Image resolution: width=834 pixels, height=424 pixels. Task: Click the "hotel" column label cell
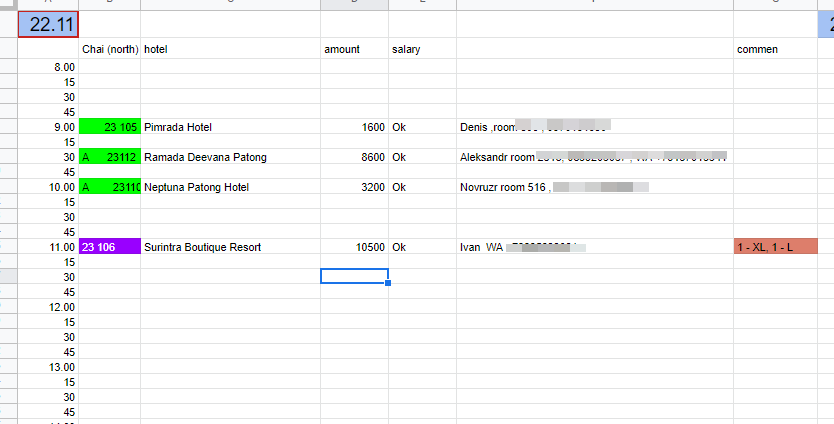[x=230, y=49]
